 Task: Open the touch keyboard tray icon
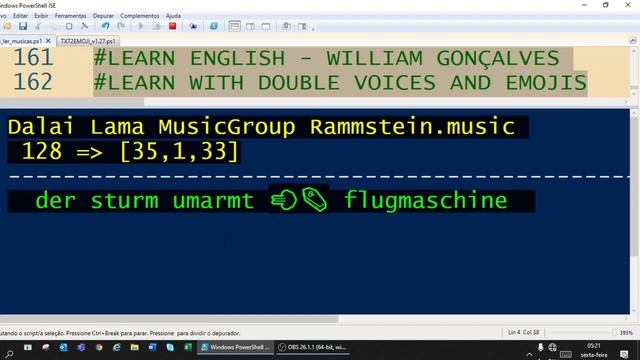point(566,354)
